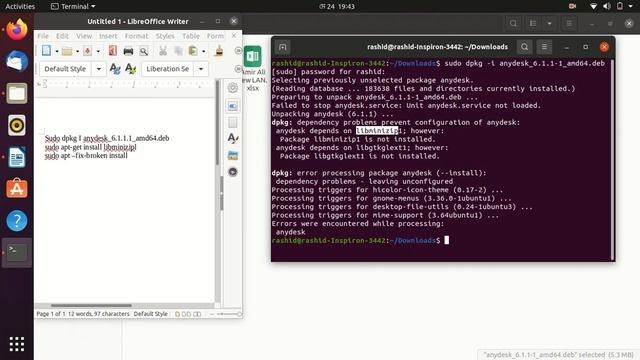The image size is (640, 360).
Task: Expand the Save options arrow
Action: [x=98, y=51]
